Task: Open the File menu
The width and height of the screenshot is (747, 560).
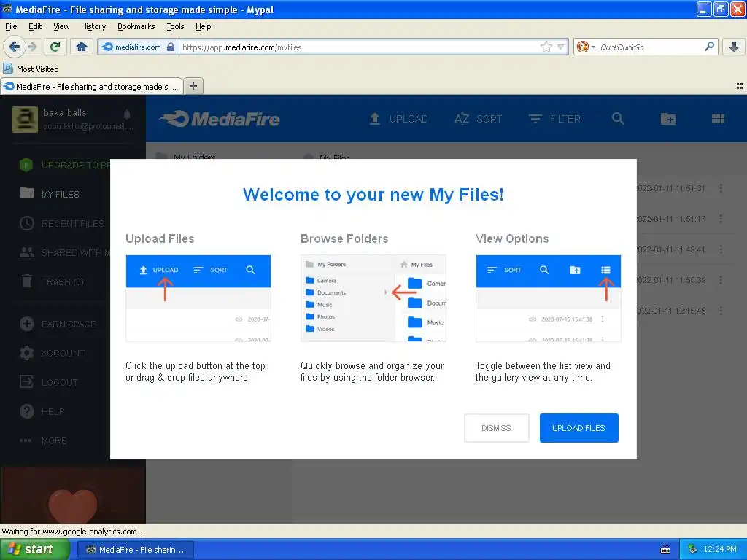Action: [11, 26]
